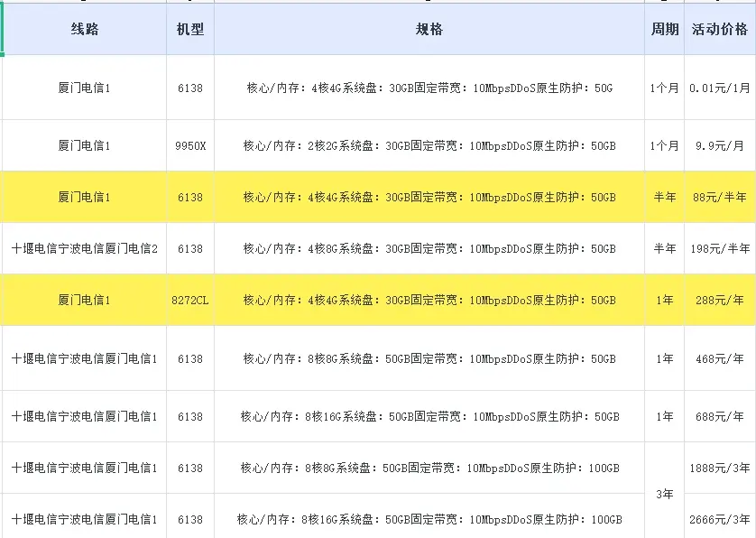Click the 机型 column header
The height and width of the screenshot is (538, 756).
point(190,29)
